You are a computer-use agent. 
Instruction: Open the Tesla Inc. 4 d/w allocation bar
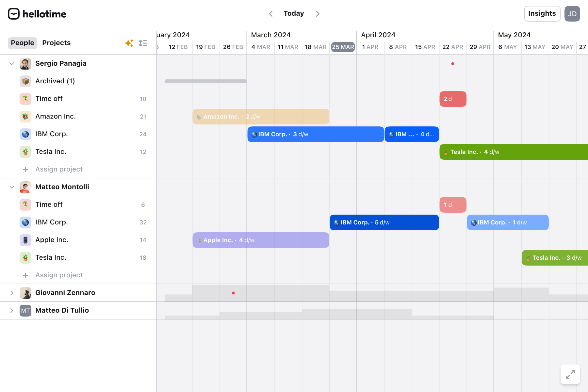point(514,152)
